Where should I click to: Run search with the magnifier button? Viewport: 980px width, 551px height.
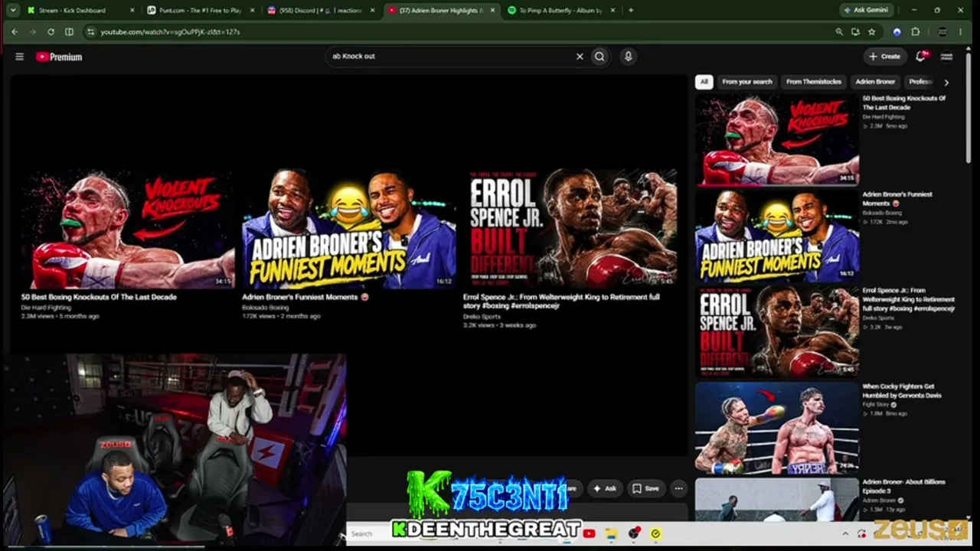pyautogui.click(x=599, y=56)
